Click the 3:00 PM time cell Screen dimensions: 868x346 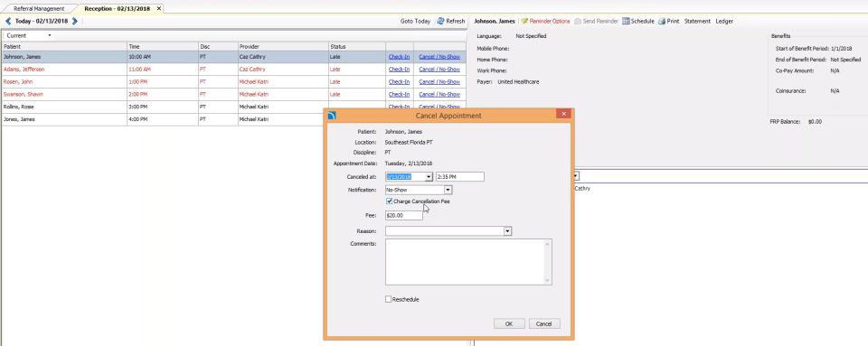tap(163, 107)
